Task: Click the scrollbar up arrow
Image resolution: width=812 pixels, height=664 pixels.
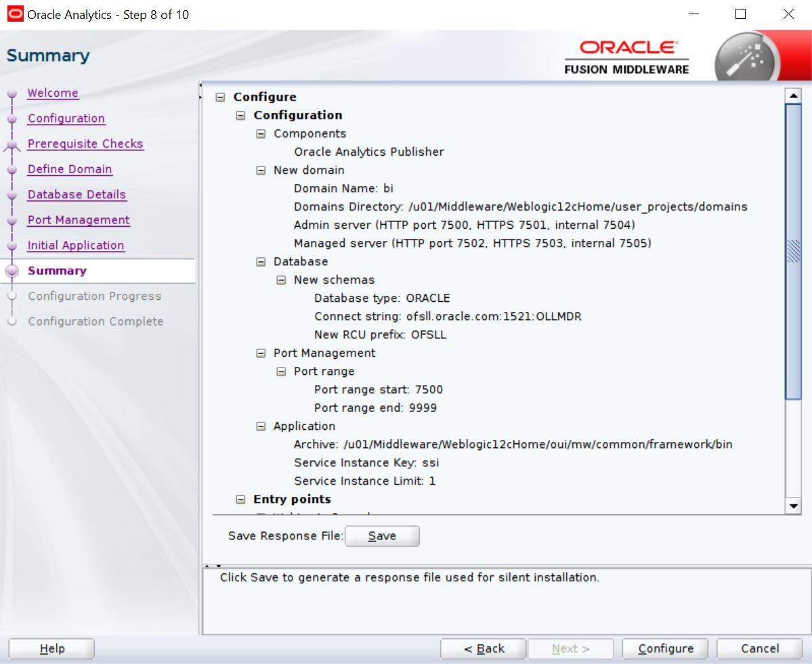Action: [x=793, y=95]
